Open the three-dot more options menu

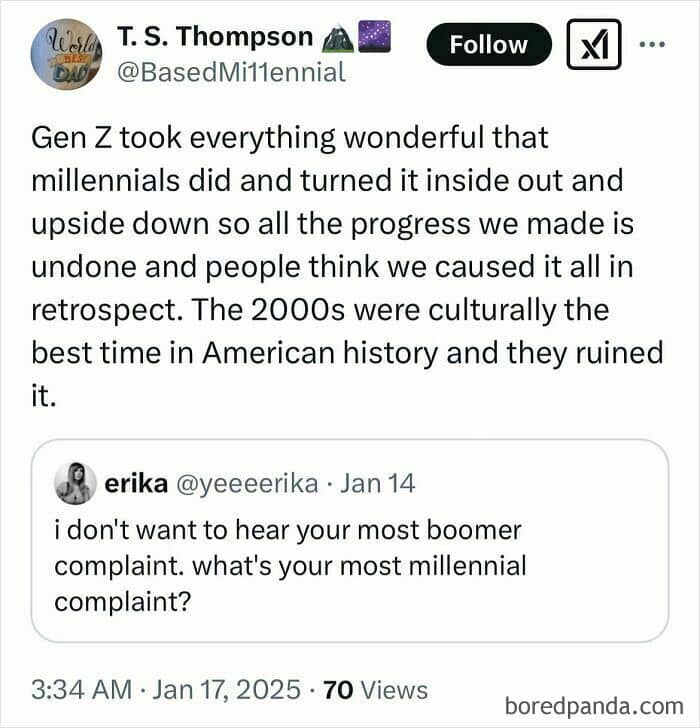pos(652,45)
